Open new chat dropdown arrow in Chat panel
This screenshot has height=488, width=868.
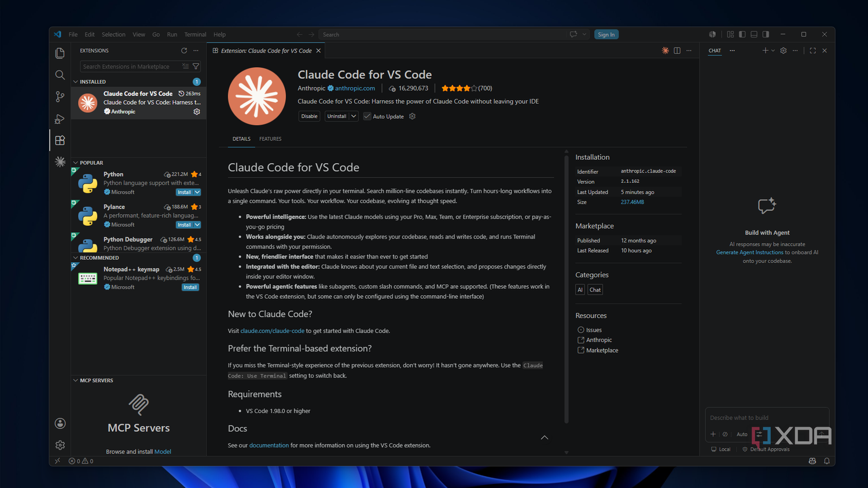pos(773,51)
